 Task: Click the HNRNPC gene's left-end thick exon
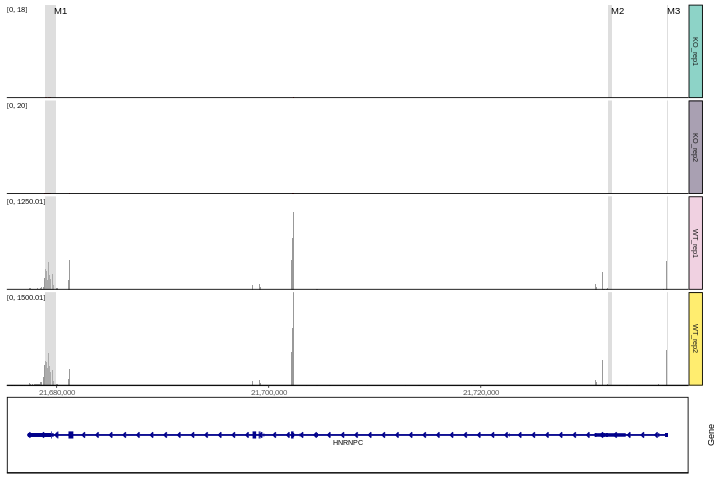[x=40, y=435]
